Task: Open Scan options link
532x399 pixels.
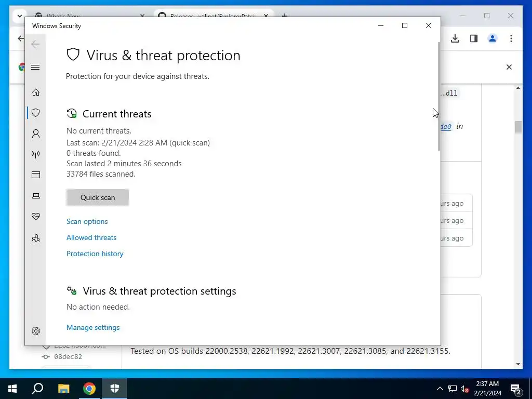Action: [x=87, y=221]
